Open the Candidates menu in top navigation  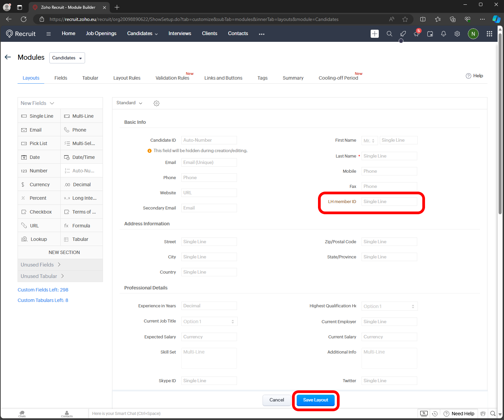tap(142, 33)
